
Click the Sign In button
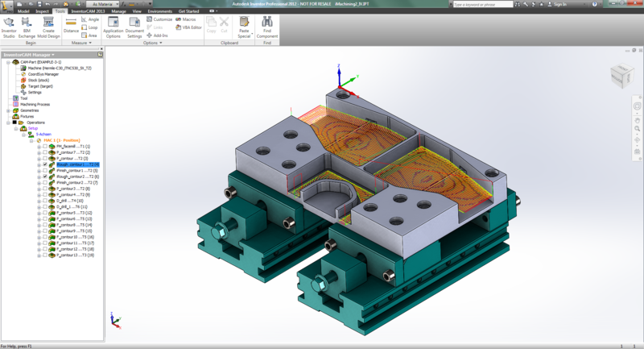pyautogui.click(x=560, y=5)
